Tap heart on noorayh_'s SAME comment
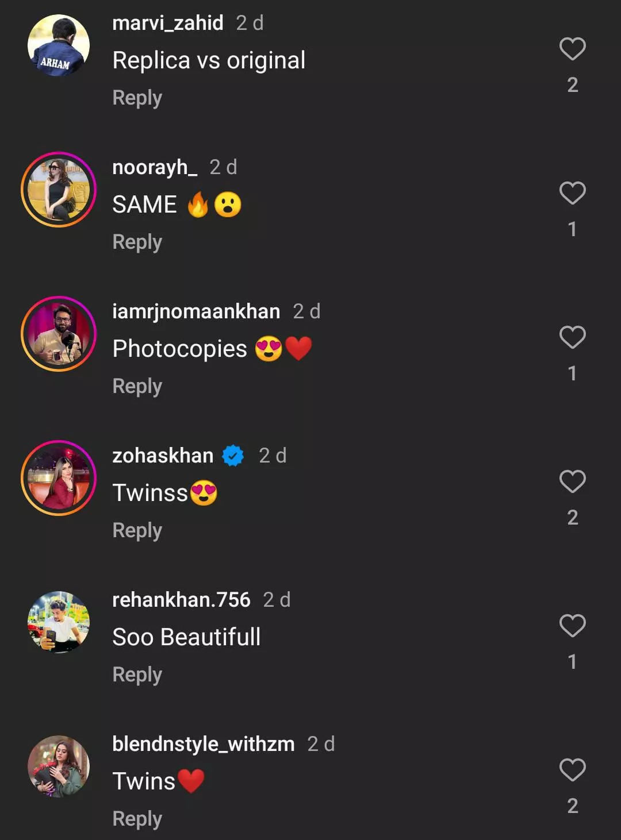Screen dimensions: 621x840 pyautogui.click(x=572, y=193)
